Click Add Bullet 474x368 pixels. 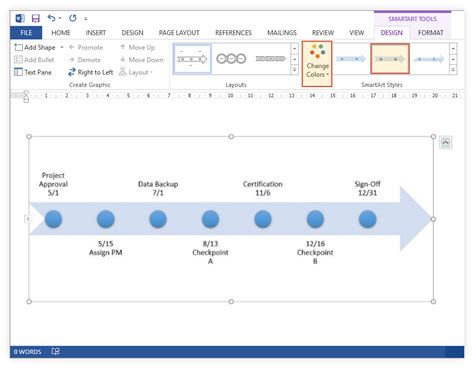[34, 60]
